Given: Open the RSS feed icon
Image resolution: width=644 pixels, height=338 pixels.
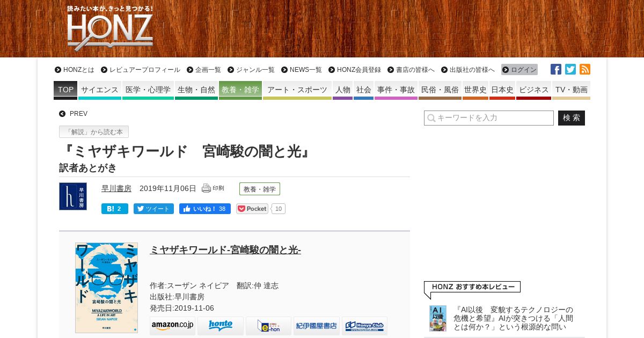Looking at the screenshot, I should [x=585, y=69].
